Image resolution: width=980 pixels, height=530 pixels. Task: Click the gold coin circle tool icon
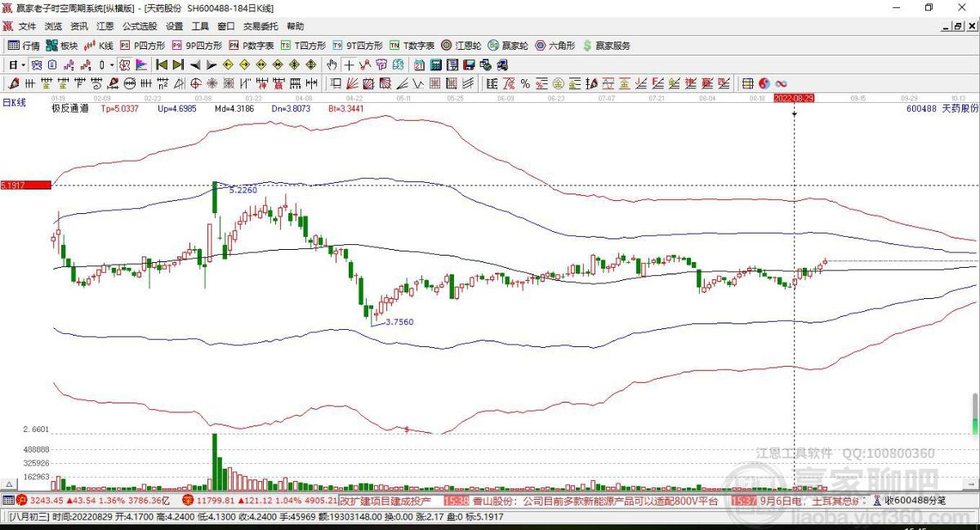(558, 83)
